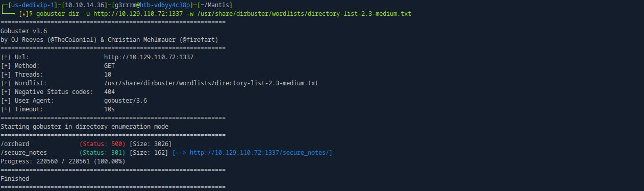Image resolution: width=644 pixels, height=191 pixels.
Task: Click the User Agent gobuster/3.6 value
Action: (125, 101)
